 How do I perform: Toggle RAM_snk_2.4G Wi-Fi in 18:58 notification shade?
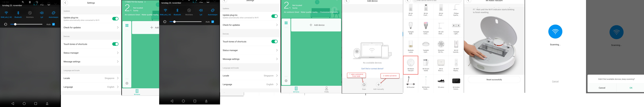pos(6,14)
